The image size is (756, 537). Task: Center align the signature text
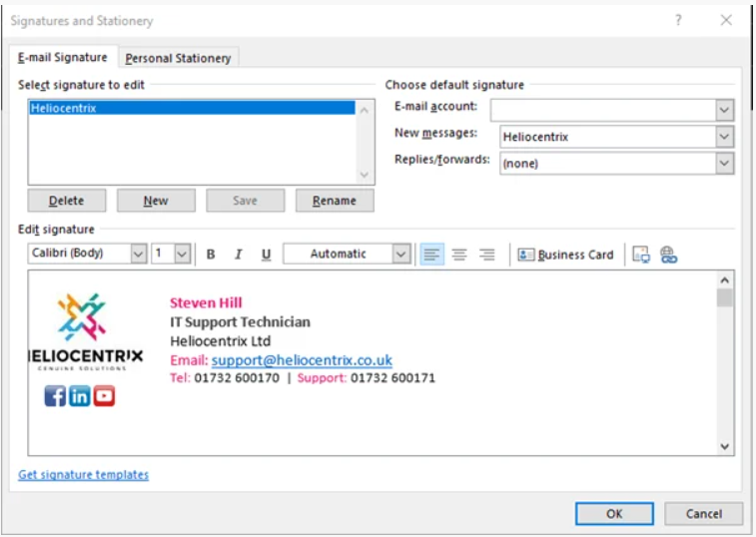coord(459,255)
